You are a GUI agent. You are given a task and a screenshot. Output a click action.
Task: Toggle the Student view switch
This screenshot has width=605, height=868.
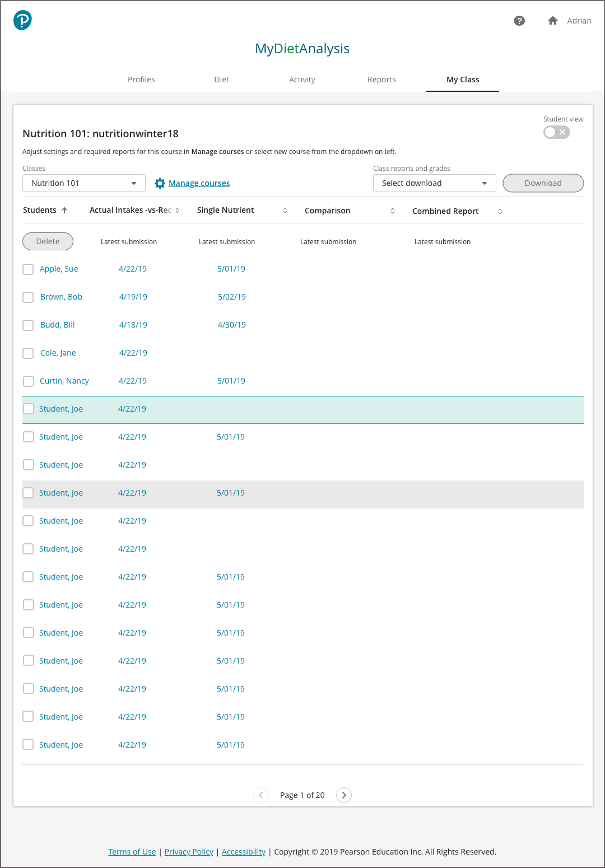556,132
